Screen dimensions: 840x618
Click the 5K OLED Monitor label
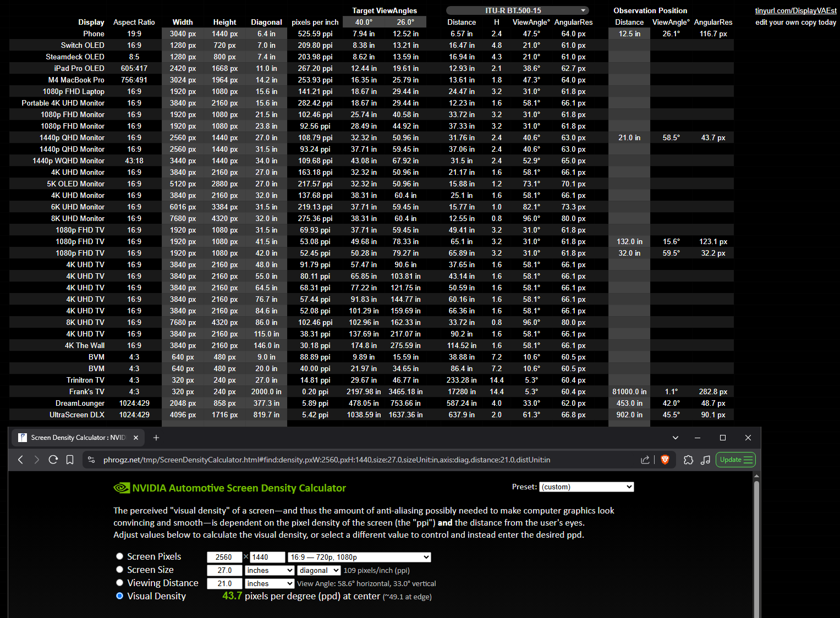(75, 184)
